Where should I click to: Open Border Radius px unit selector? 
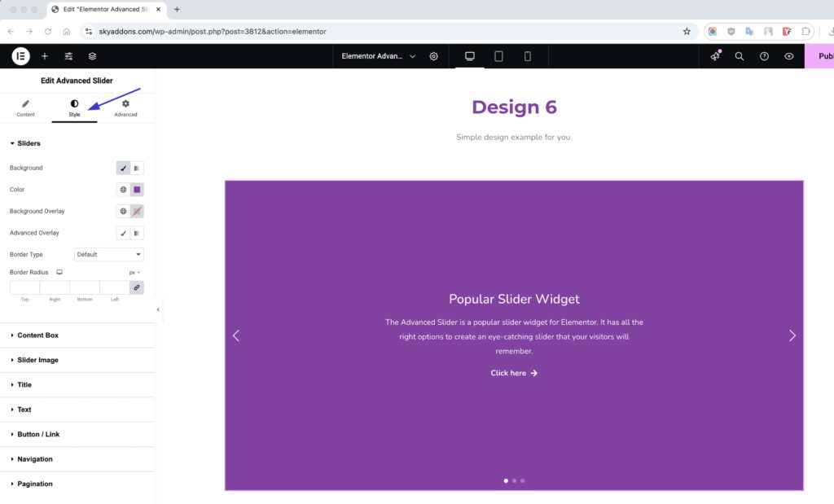click(134, 272)
